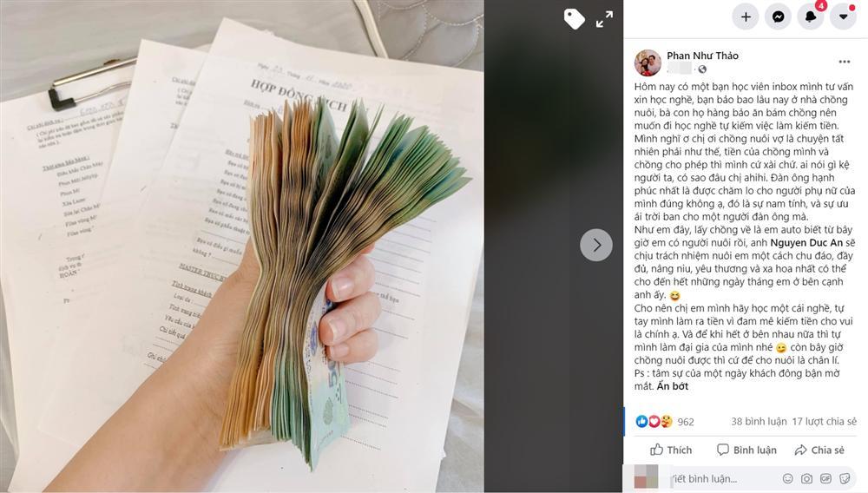Open the post options three-dot menu
The width and height of the screenshot is (868, 493).
pos(845,62)
